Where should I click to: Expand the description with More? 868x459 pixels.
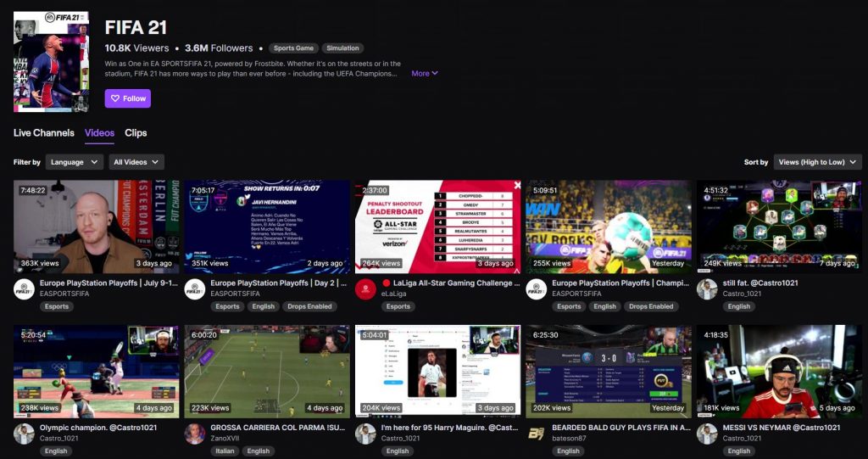(x=425, y=73)
